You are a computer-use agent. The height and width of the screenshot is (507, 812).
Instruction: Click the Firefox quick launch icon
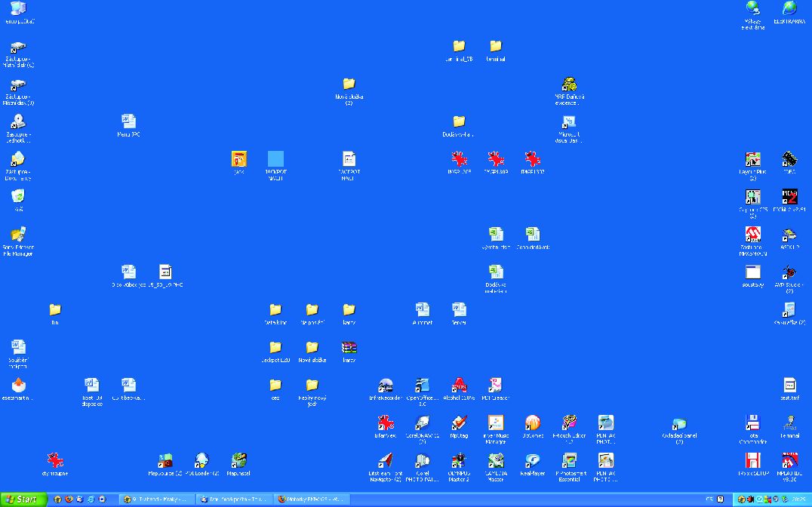[69, 499]
